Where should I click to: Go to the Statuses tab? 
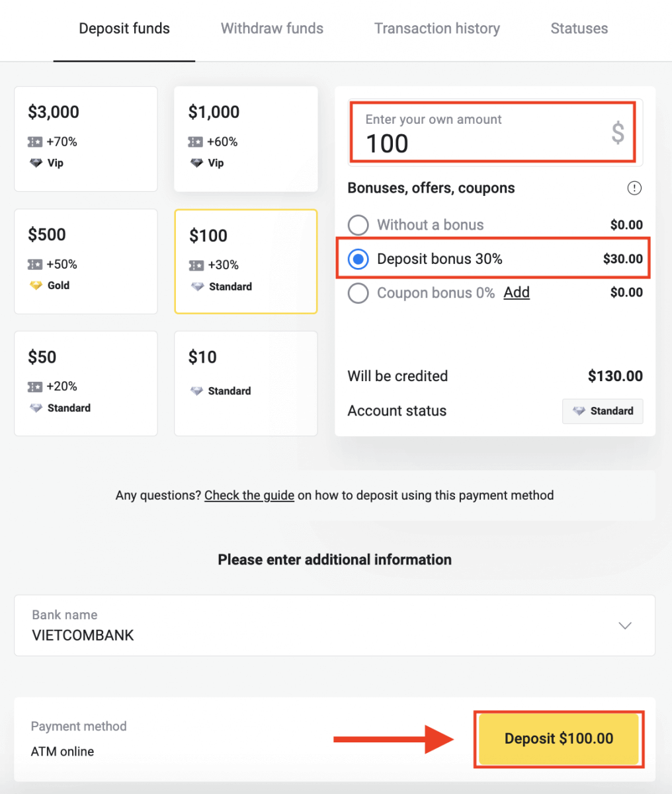click(x=579, y=28)
